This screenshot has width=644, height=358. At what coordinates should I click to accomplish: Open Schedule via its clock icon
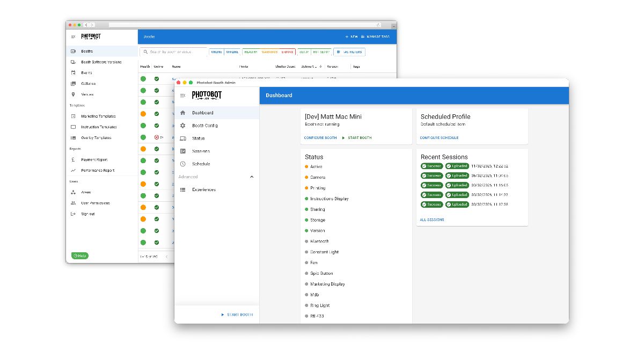(x=183, y=164)
